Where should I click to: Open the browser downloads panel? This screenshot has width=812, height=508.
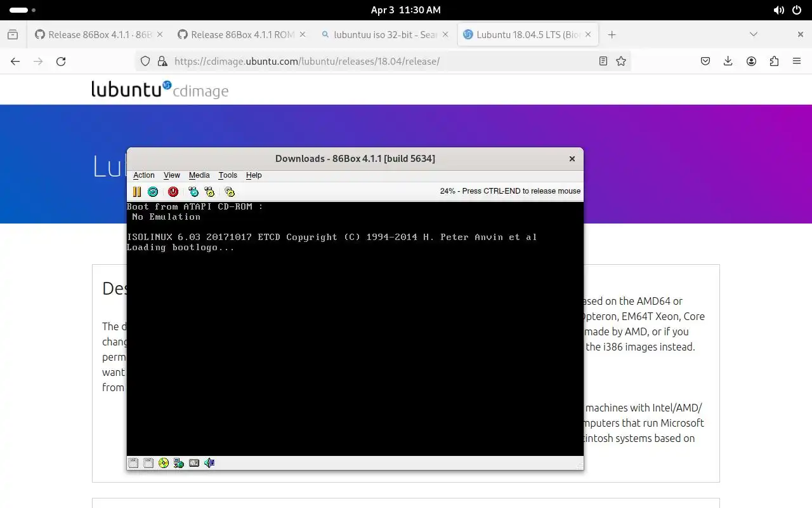[728, 62]
